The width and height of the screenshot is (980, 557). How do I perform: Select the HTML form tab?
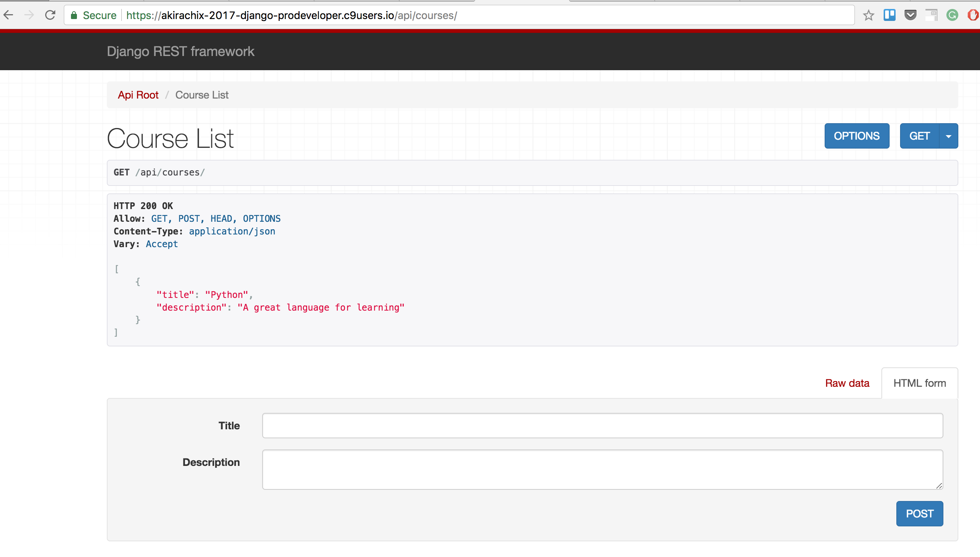(919, 383)
